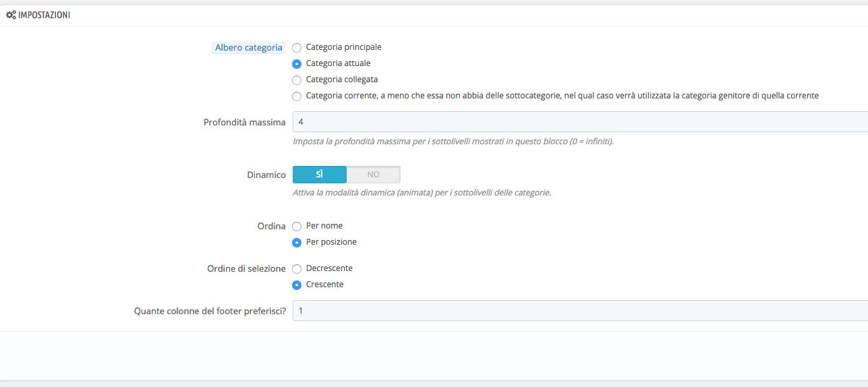Choose Decrescente sort order
Screen dimensions: 868x387
297,269
